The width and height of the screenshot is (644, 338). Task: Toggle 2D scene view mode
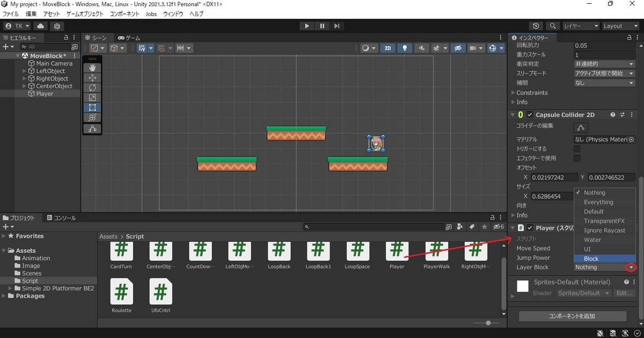click(x=388, y=48)
